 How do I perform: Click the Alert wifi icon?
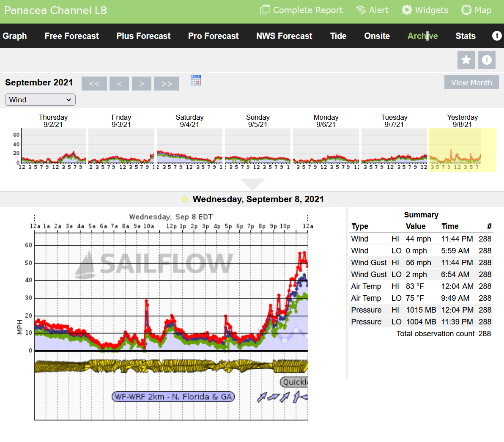point(361,10)
